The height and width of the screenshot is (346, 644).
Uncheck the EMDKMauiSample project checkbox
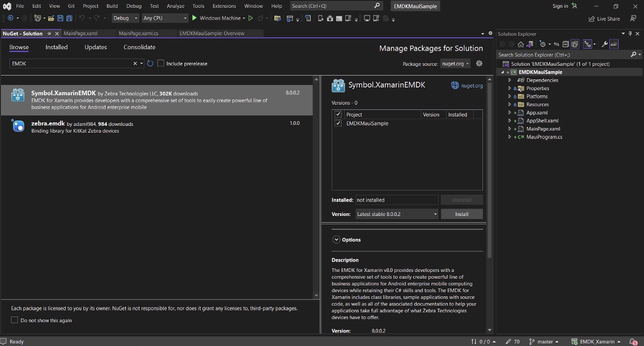(338, 123)
